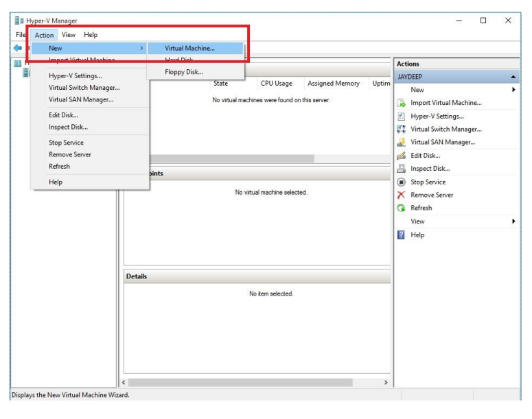The height and width of the screenshot is (419, 532).
Task: Select Help at bottom of Action menu
Action: (56, 182)
